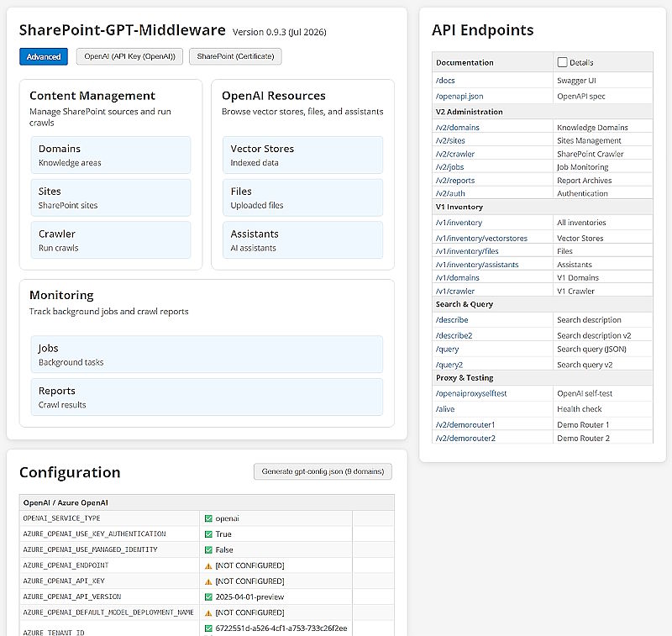Viewport: 672px width, 636px height.
Task: Select the AZURE_OPENAI_API_VERSION variable name
Action: click(72, 597)
